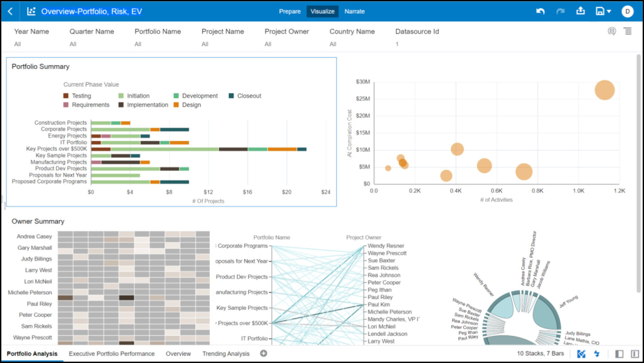
Task: Click the auto-visualization icon in the status bar
Action: (x=581, y=354)
